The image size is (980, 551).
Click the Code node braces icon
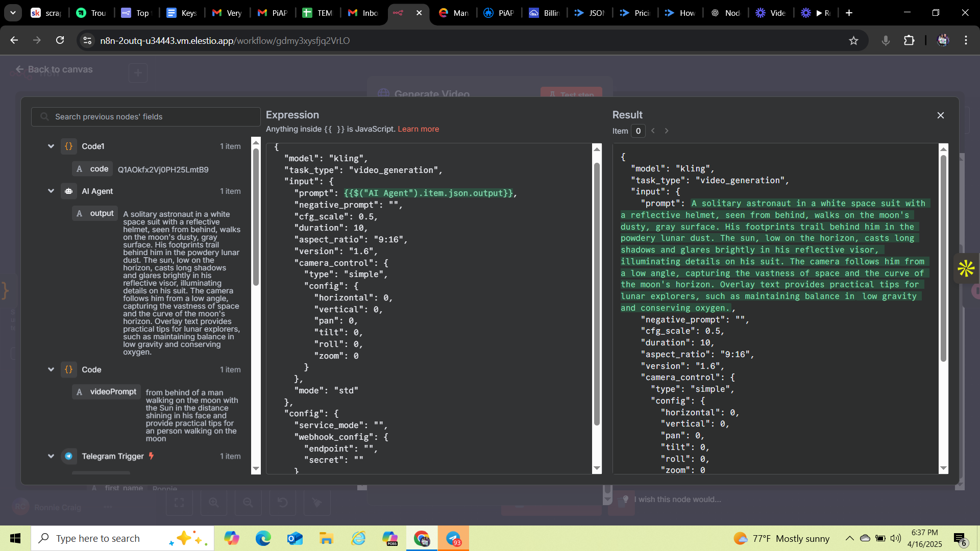(x=68, y=369)
